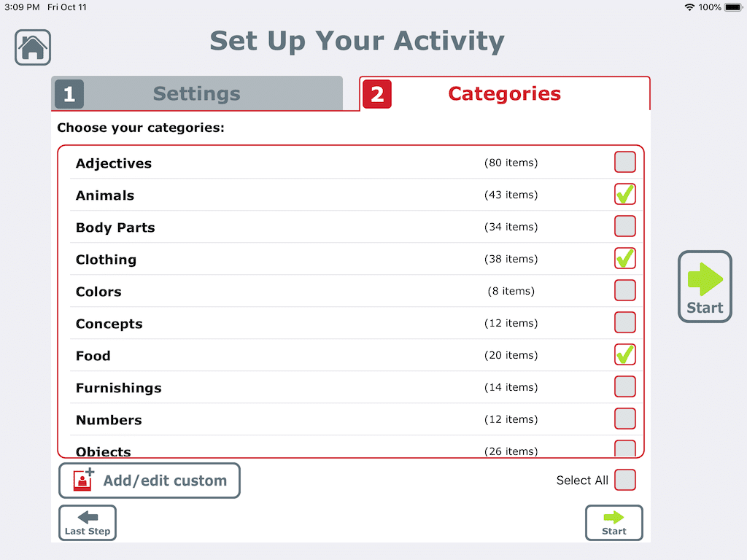Toggle the Select All checkbox
The image size is (747, 560).
624,480
